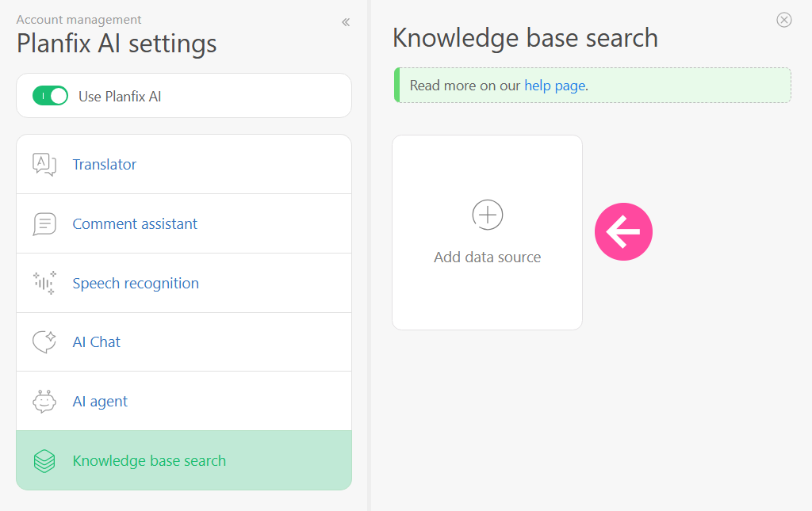
Task: Open the Translator settings item
Action: [184, 165]
